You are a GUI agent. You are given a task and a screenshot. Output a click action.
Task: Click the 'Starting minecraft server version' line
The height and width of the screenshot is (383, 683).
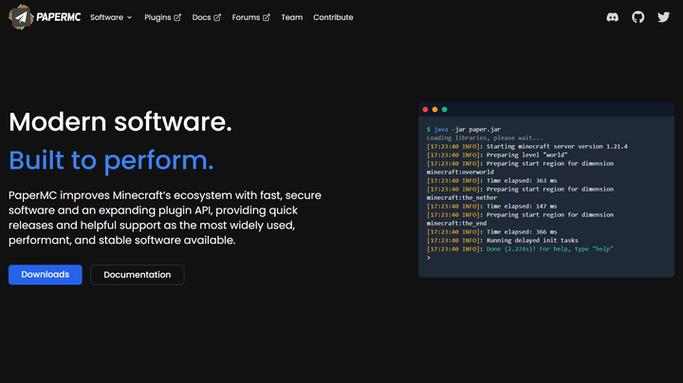527,146
